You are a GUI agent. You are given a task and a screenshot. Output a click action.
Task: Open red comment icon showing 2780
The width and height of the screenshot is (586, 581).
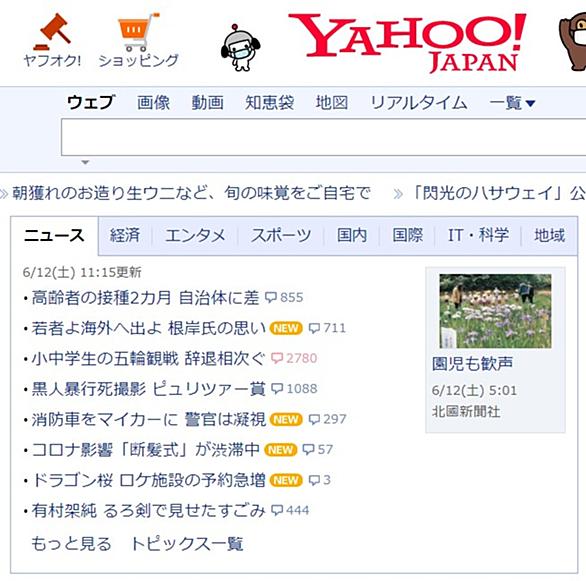pyautogui.click(x=294, y=358)
